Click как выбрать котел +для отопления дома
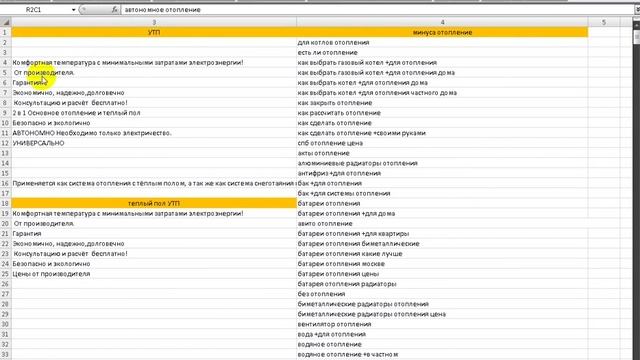 (442, 83)
